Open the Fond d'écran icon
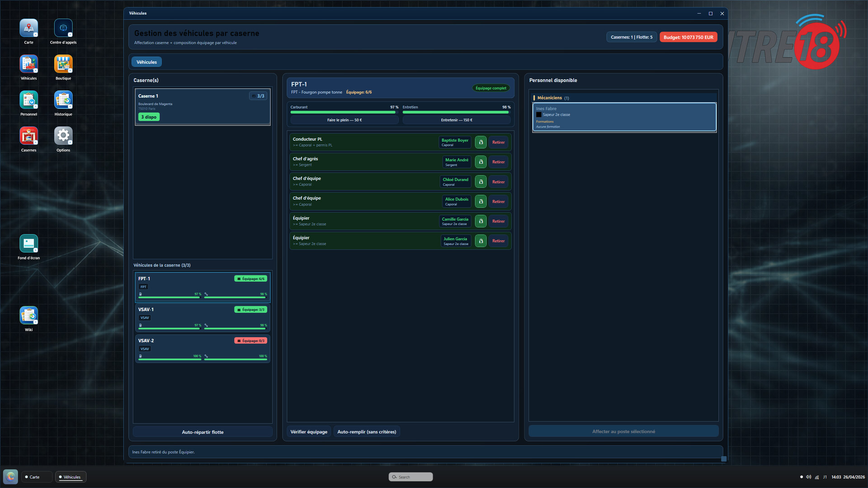868x488 pixels. [28, 247]
